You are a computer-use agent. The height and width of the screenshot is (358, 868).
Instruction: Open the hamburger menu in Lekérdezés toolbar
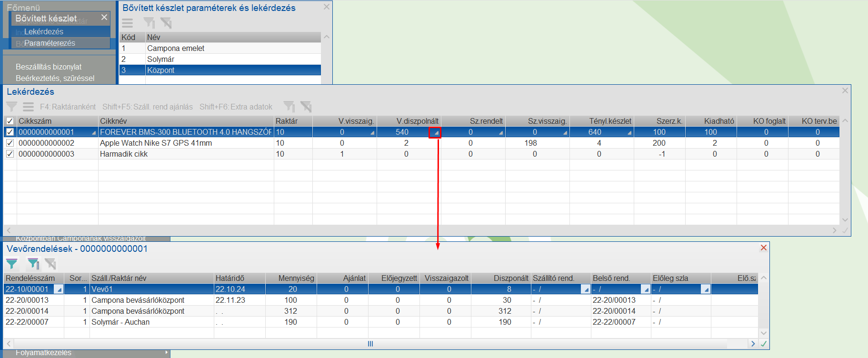pos(29,107)
